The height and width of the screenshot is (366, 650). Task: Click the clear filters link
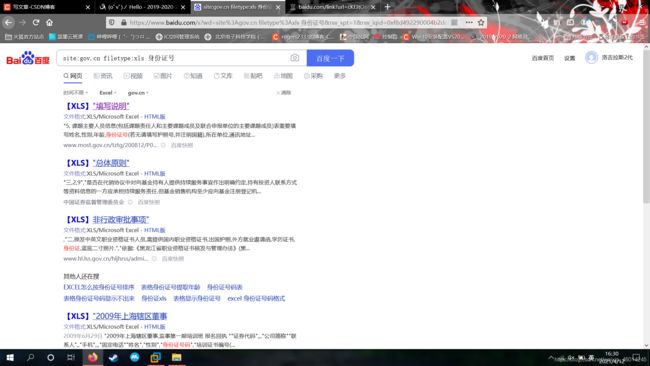[x=284, y=92]
